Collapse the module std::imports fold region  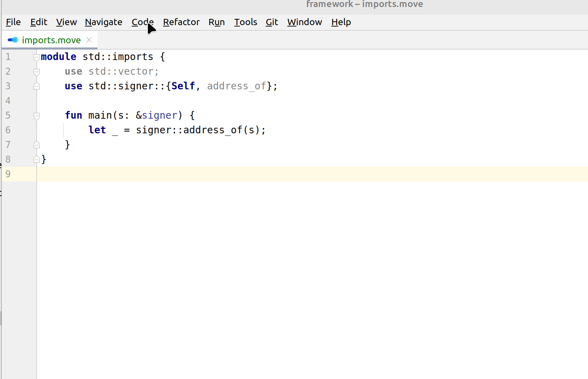coord(36,57)
